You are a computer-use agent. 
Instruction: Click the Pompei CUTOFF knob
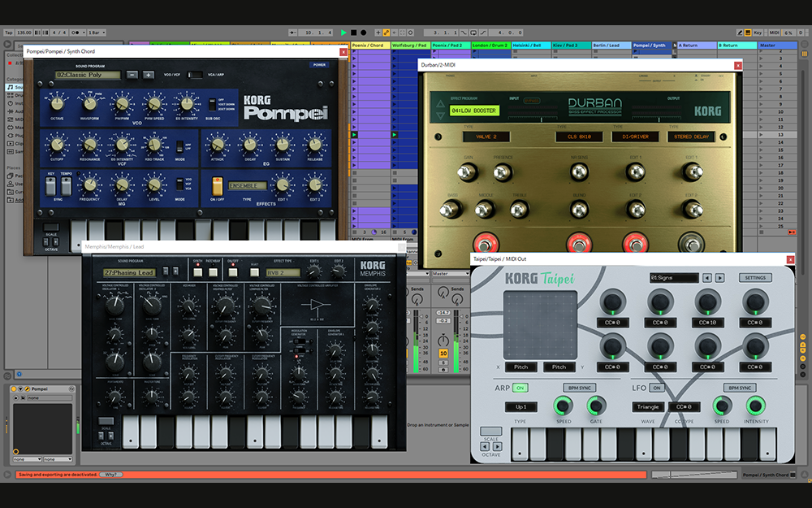pyautogui.click(x=57, y=145)
